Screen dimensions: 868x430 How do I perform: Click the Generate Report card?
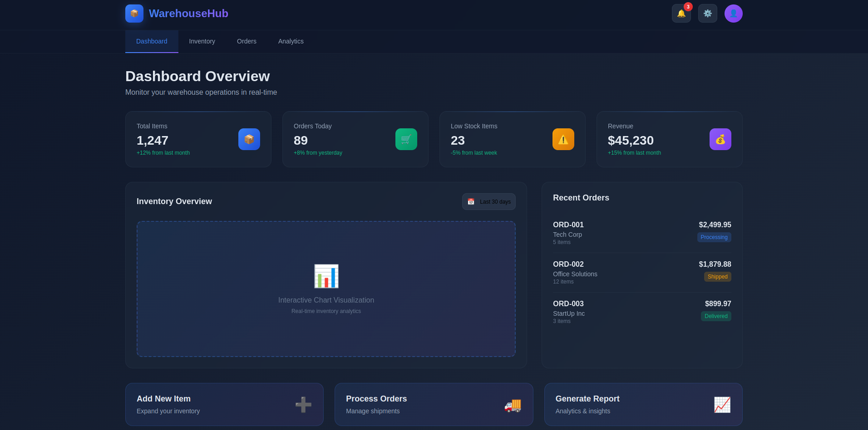(643, 405)
